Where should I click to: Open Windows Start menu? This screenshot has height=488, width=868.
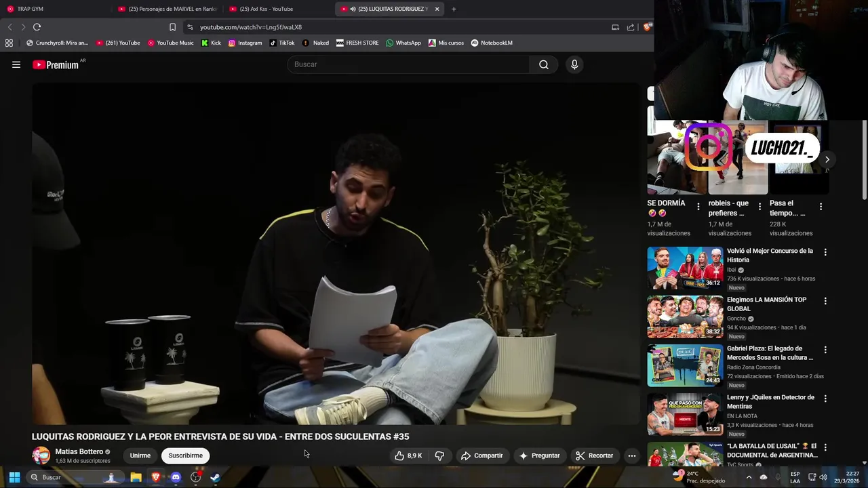coord(14,477)
